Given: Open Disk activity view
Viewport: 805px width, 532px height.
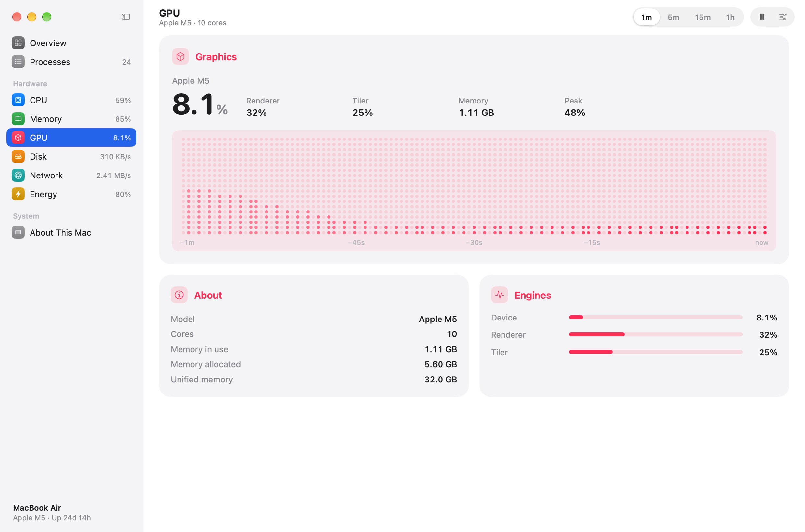Looking at the screenshot, I should (71, 157).
